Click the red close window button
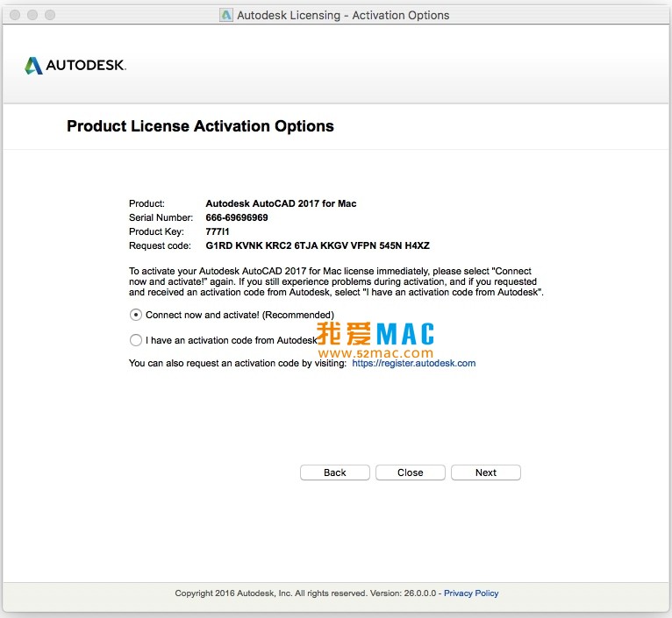 (15, 15)
